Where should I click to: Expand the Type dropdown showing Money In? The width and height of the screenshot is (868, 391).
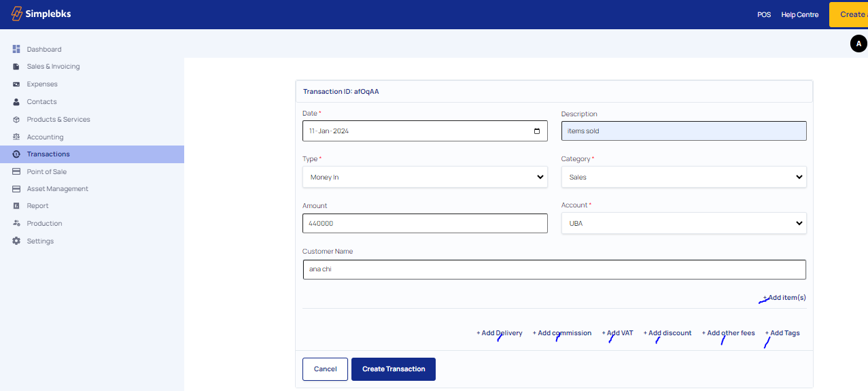pos(424,177)
